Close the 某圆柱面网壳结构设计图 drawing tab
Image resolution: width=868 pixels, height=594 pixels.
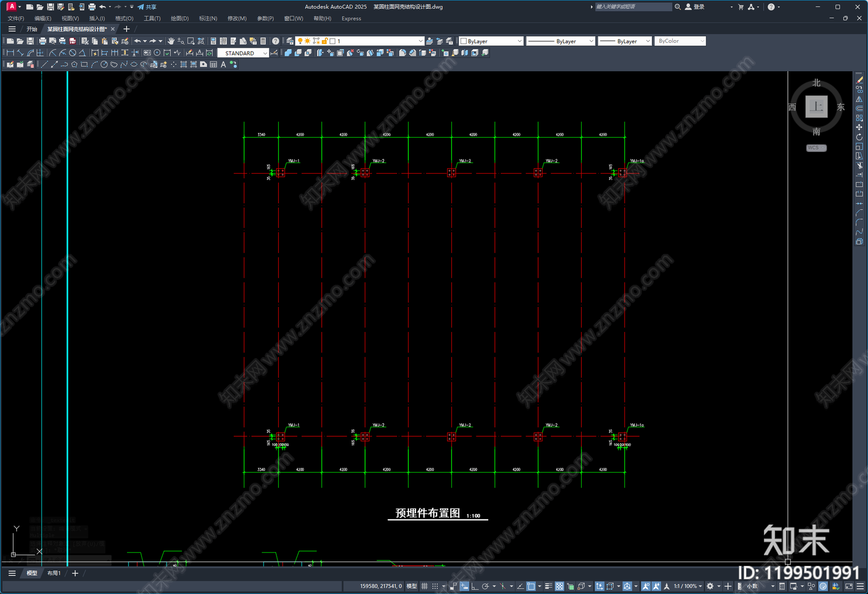113,29
